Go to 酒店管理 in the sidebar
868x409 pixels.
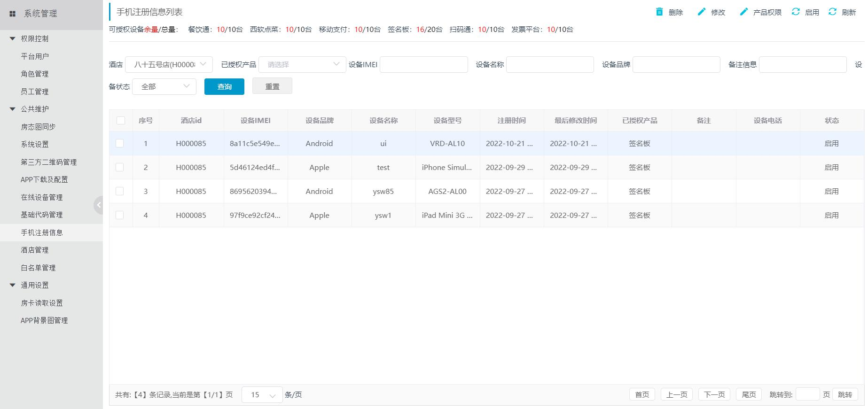[x=34, y=250]
